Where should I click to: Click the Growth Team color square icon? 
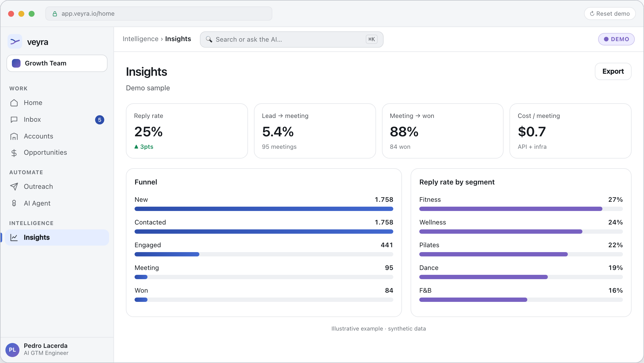click(x=16, y=63)
